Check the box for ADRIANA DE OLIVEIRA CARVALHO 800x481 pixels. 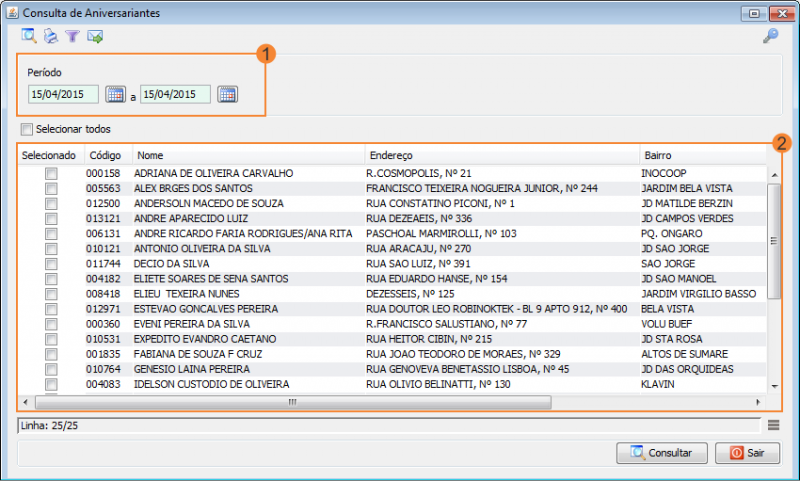click(x=51, y=173)
